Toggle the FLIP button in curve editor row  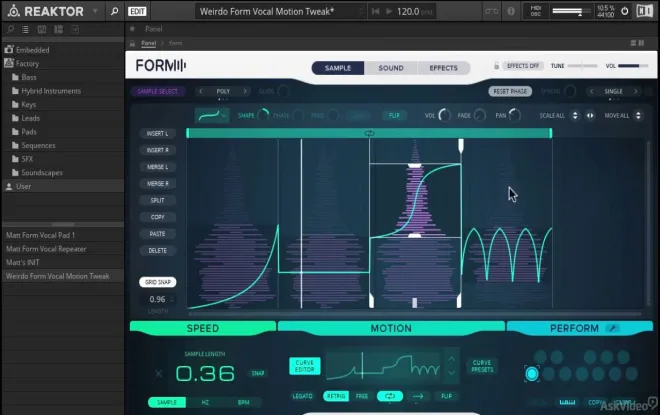click(394, 115)
